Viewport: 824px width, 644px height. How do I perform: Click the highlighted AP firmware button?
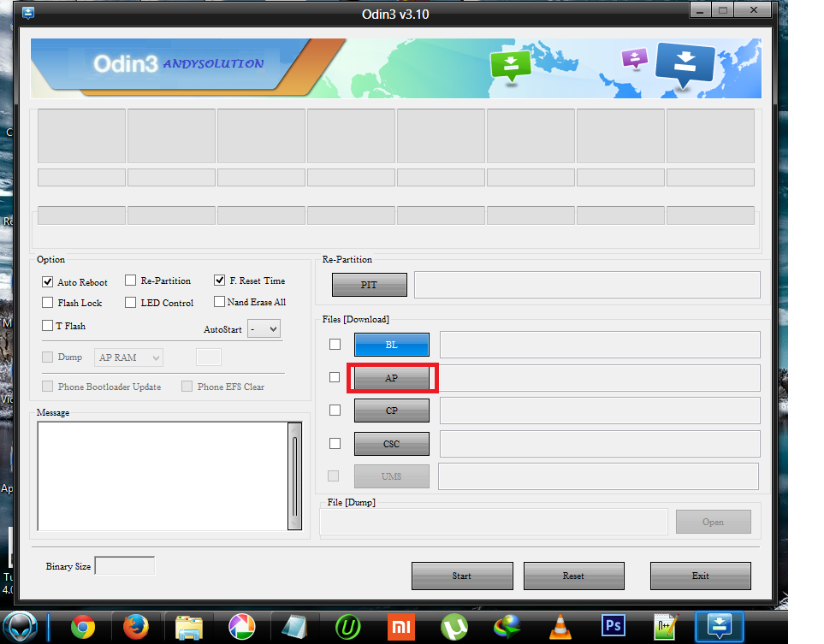point(391,376)
